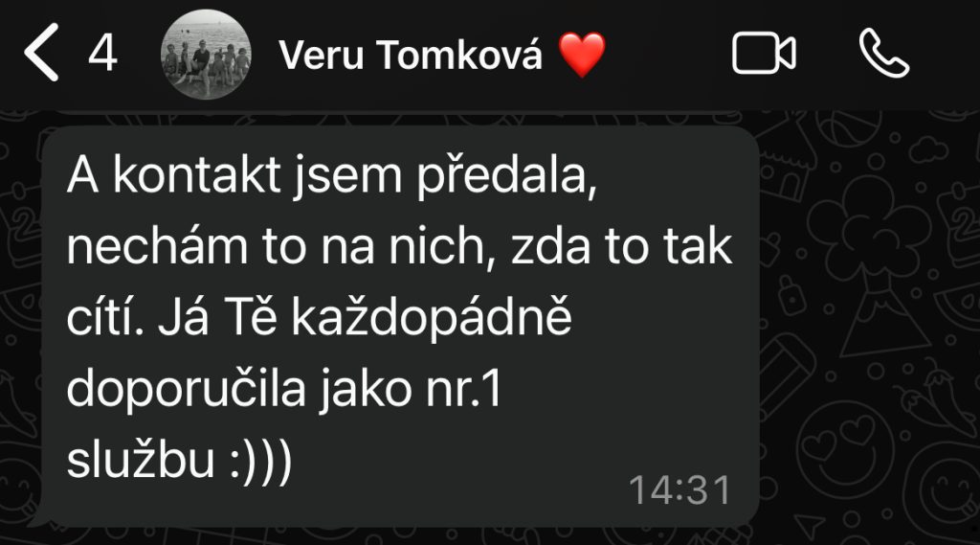Tap the word 'předala' in first line
980x545 pixels.
[x=507, y=176]
